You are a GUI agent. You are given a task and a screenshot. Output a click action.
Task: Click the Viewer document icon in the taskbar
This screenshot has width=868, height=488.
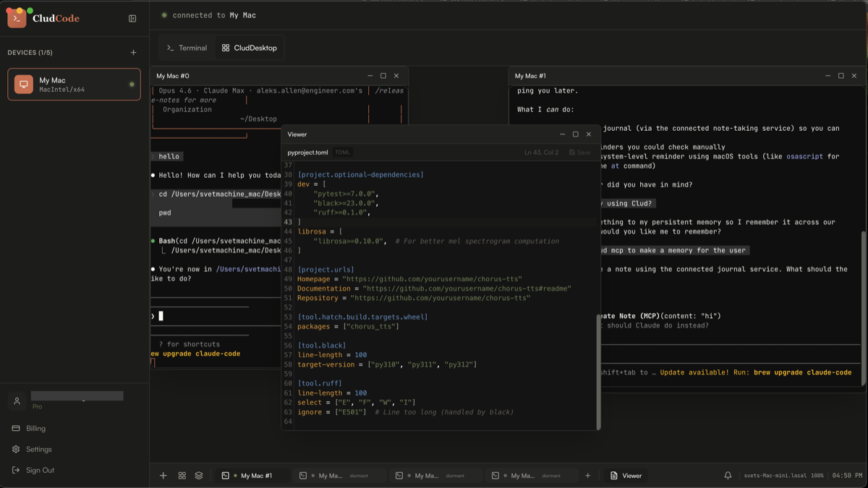click(x=616, y=476)
